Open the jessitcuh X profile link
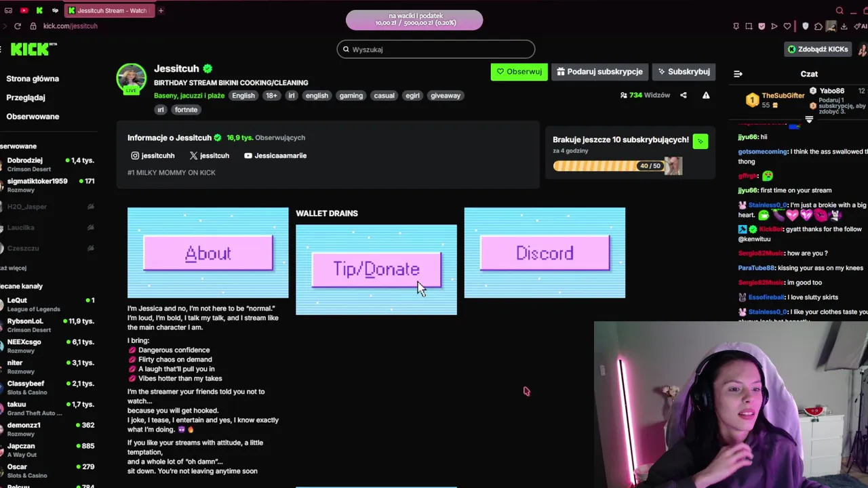The width and height of the screenshot is (868, 488). (210, 156)
